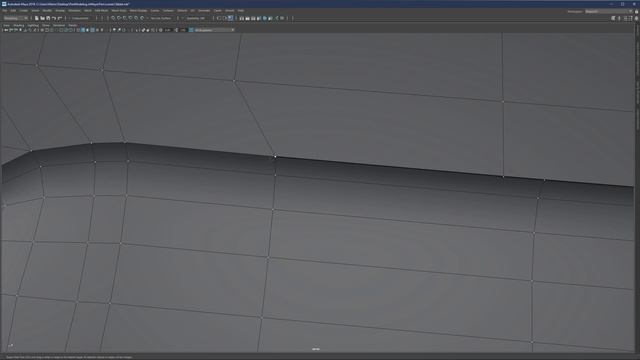Lock the workspace with lock icon

click(x=636, y=11)
